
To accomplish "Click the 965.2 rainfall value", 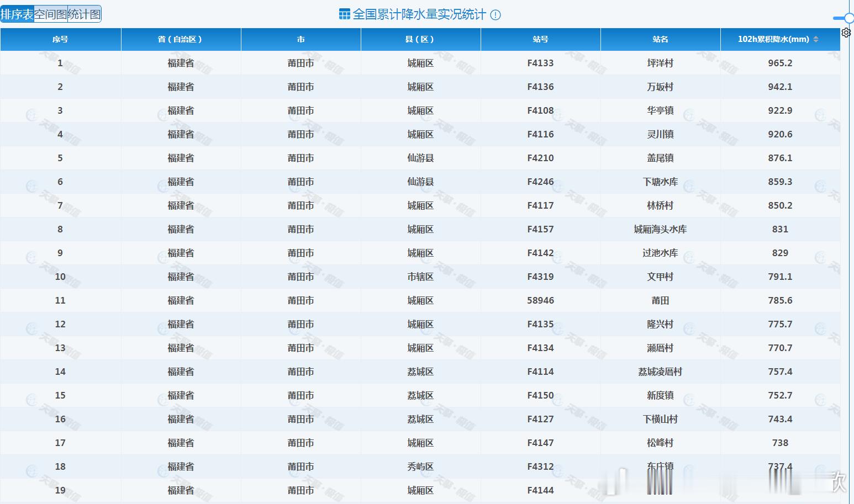I will [x=780, y=63].
